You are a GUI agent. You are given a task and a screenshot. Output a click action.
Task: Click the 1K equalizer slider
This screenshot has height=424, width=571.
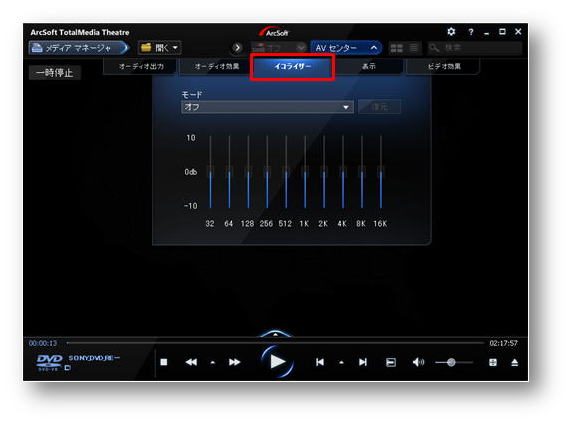click(305, 172)
